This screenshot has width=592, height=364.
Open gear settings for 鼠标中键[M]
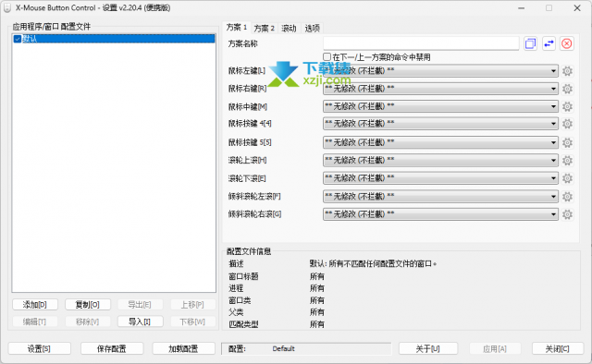click(567, 107)
